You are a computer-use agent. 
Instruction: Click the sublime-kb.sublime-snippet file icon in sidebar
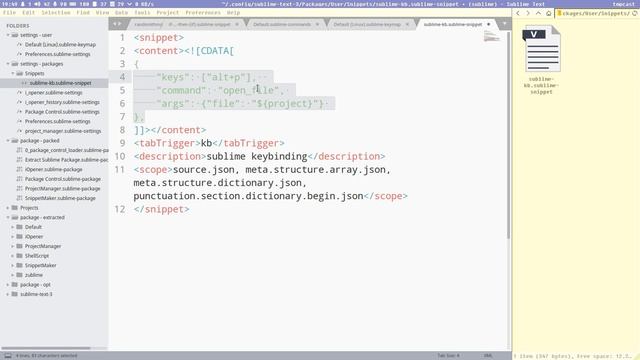[24, 83]
